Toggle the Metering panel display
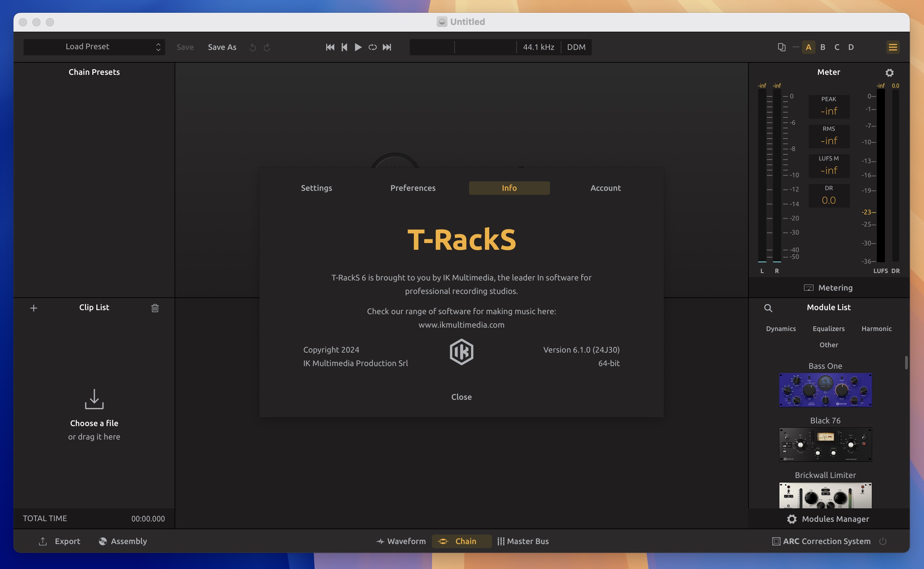The height and width of the screenshot is (569, 924). [x=828, y=287]
